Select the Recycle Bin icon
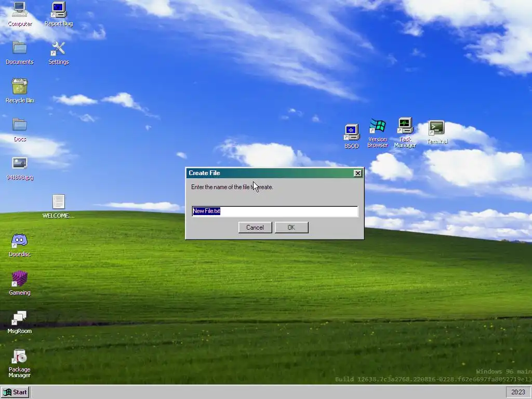 click(20, 90)
